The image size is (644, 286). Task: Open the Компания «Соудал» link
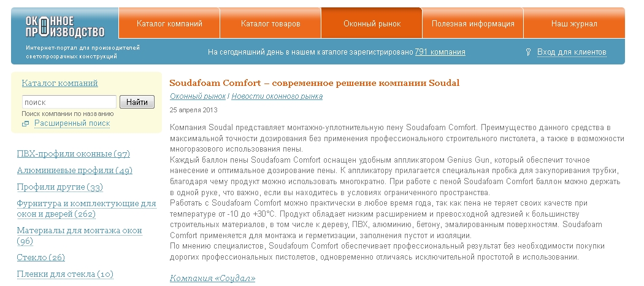pyautogui.click(x=212, y=278)
